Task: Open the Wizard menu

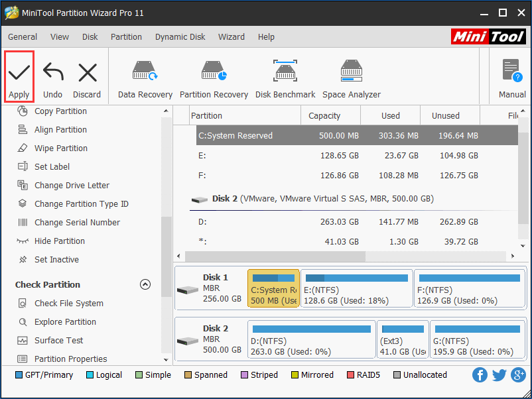Action: [x=232, y=36]
